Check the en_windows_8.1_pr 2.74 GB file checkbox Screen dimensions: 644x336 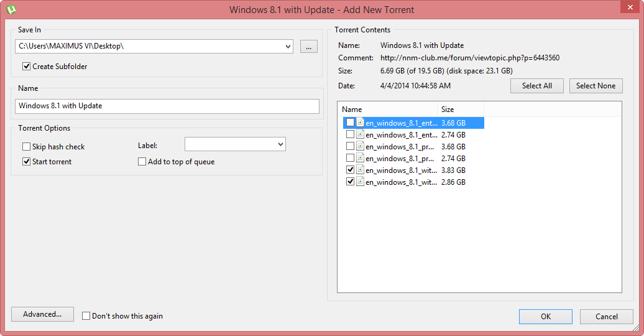(350, 158)
